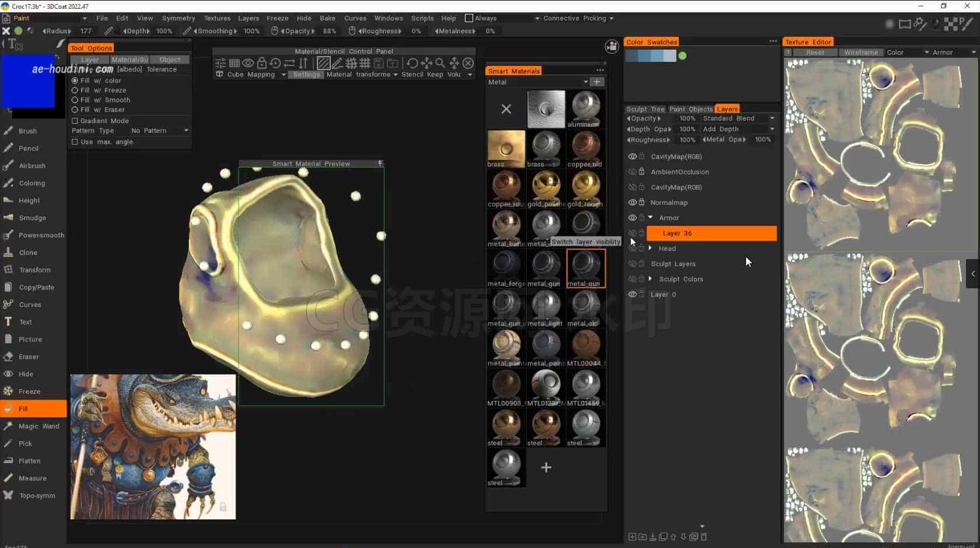Open the Textures menu
This screenshot has height=548, width=980.
click(x=217, y=18)
